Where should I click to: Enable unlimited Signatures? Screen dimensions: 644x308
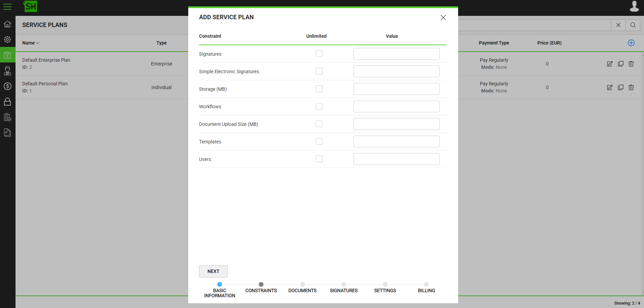pyautogui.click(x=319, y=54)
